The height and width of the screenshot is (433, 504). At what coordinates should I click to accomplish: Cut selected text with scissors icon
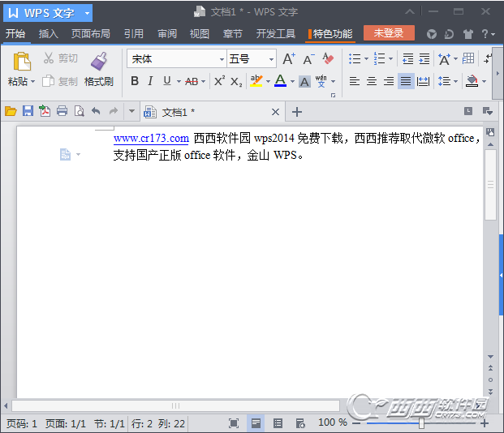pyautogui.click(x=49, y=58)
